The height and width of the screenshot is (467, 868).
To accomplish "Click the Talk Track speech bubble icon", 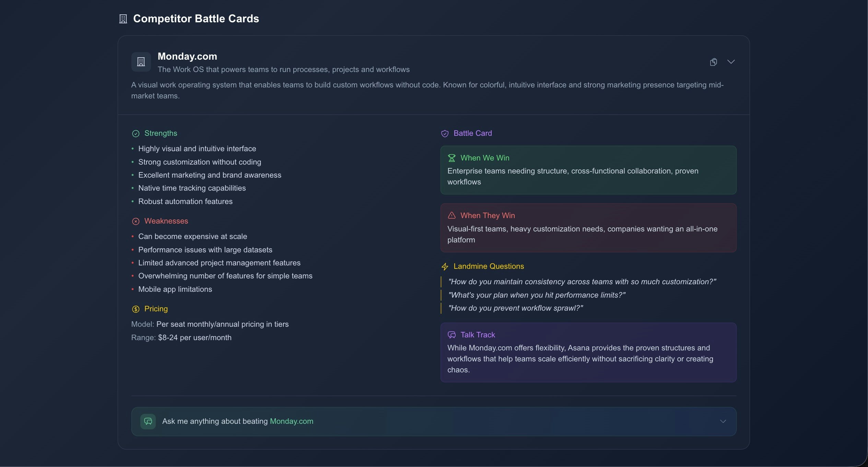I will point(451,335).
